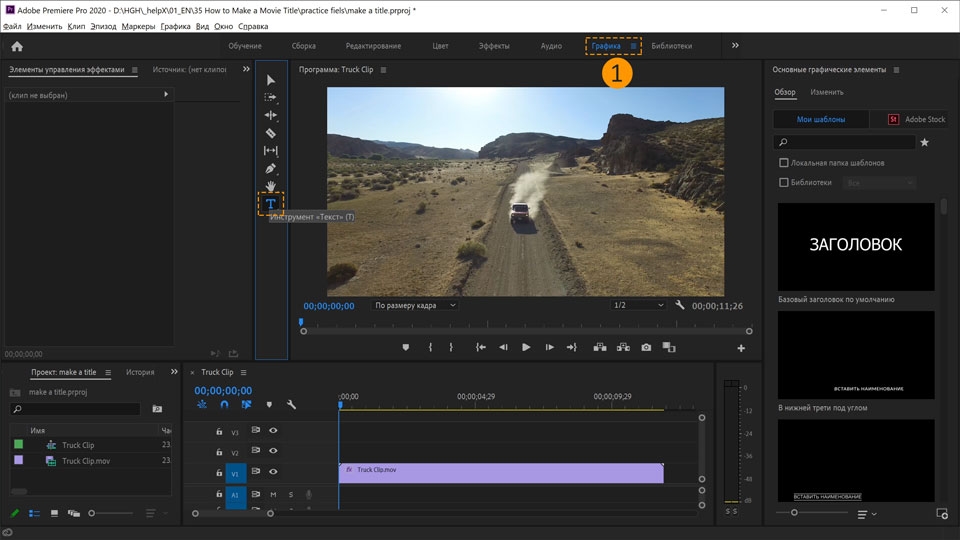960x540 pixels.
Task: Expand the hidden workspaces overflow chevron
Action: 735,46
